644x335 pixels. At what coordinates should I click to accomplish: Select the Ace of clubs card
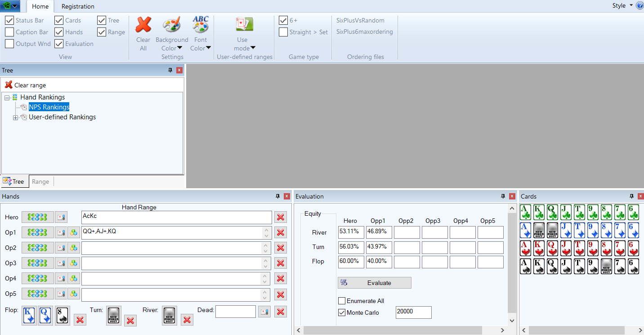point(525,213)
